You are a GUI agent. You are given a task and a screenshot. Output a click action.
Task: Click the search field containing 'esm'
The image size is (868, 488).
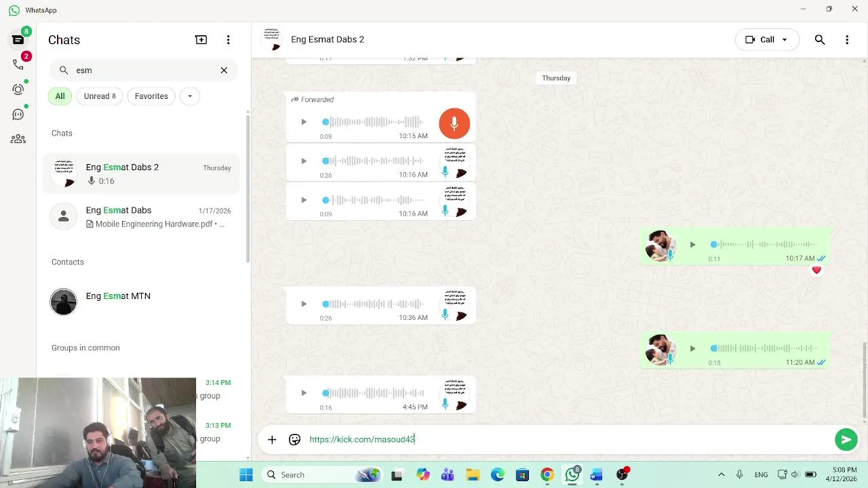[x=144, y=70]
